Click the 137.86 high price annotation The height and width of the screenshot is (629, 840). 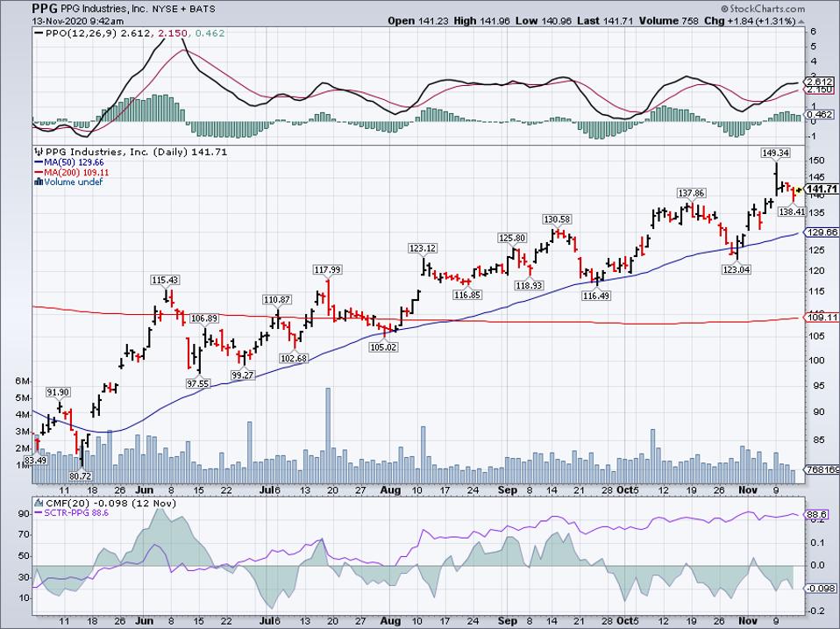coord(691,193)
